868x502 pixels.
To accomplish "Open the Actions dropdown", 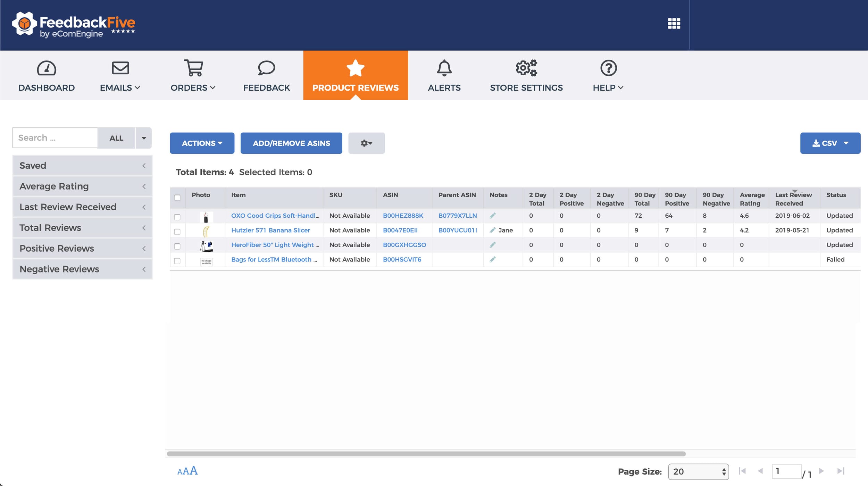I will click(202, 143).
